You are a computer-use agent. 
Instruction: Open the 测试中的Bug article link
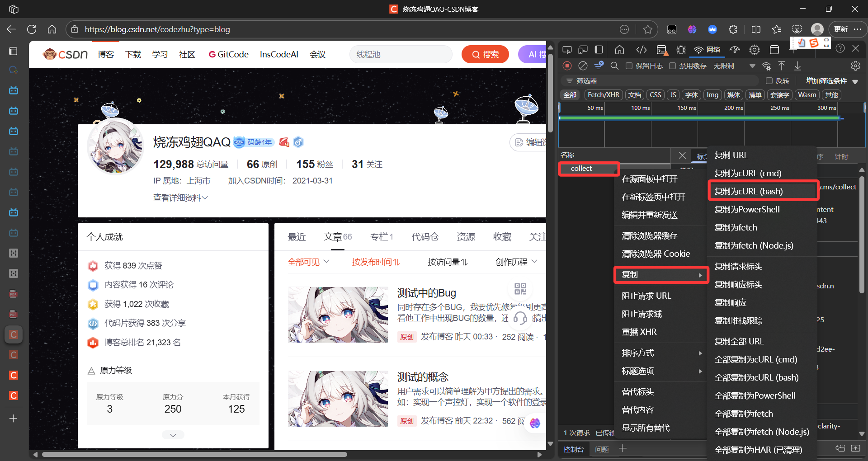coord(426,293)
